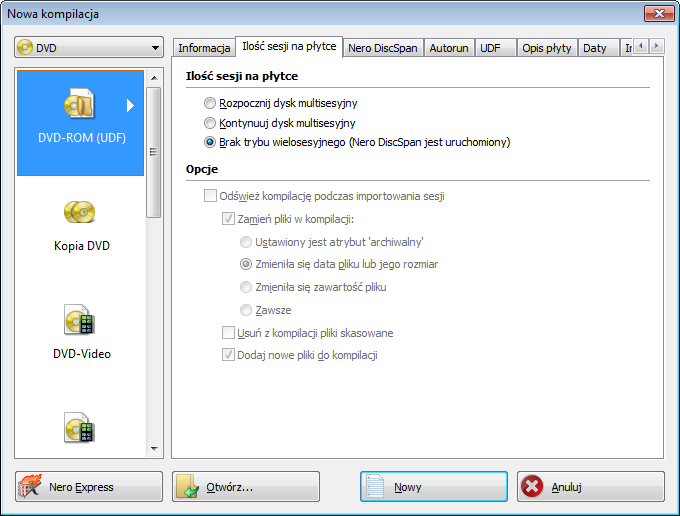Select Ustawiony jest atrybut 'archiwalny' option
This screenshot has height=516, width=680.
246,242
